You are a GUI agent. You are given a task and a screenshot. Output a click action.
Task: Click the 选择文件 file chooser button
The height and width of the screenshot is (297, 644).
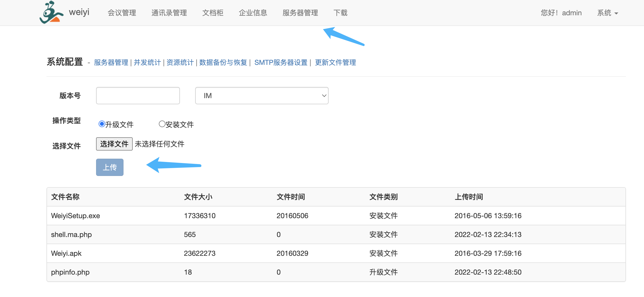114,144
